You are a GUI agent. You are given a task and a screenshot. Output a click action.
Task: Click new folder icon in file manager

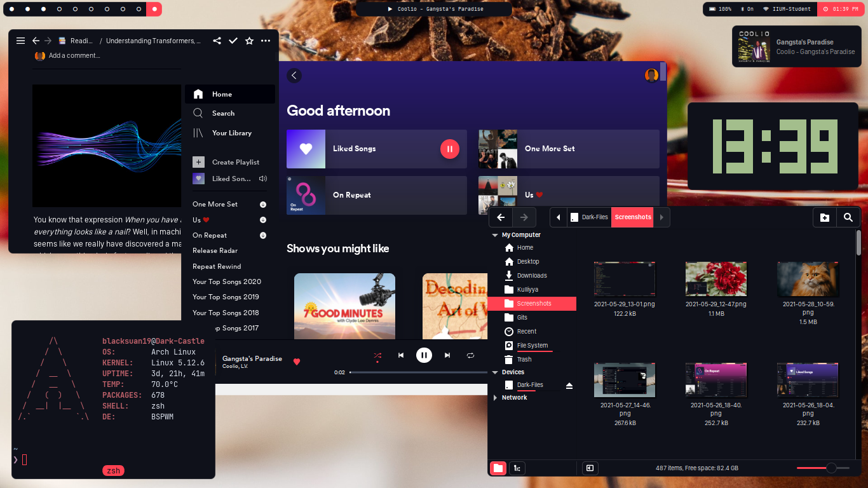click(825, 217)
